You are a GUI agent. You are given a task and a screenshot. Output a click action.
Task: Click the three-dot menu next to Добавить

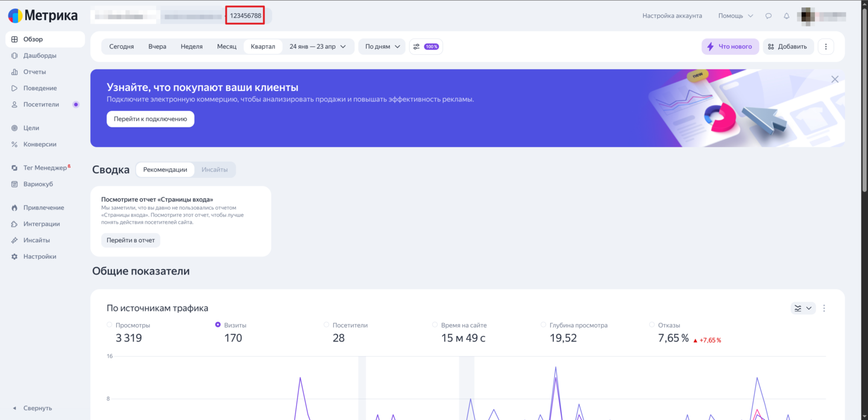click(825, 46)
